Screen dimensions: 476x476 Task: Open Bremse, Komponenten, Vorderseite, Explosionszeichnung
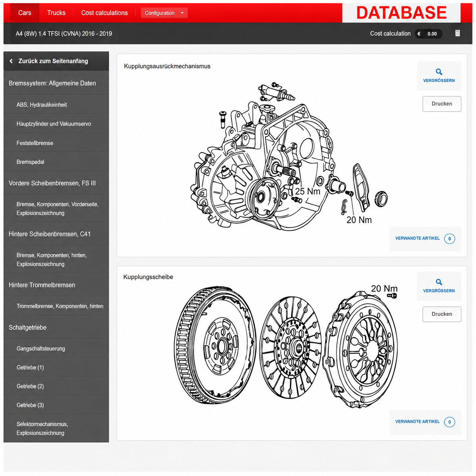pyautogui.click(x=56, y=208)
